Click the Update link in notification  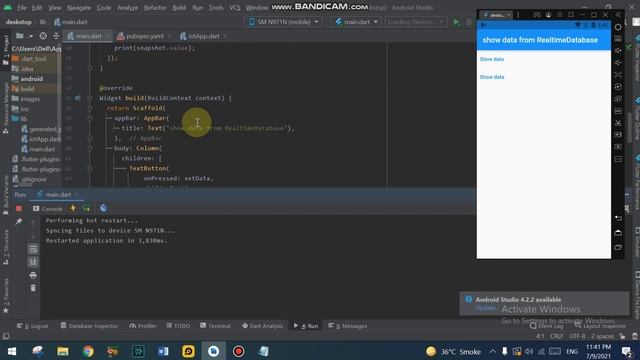pyautogui.click(x=485, y=308)
